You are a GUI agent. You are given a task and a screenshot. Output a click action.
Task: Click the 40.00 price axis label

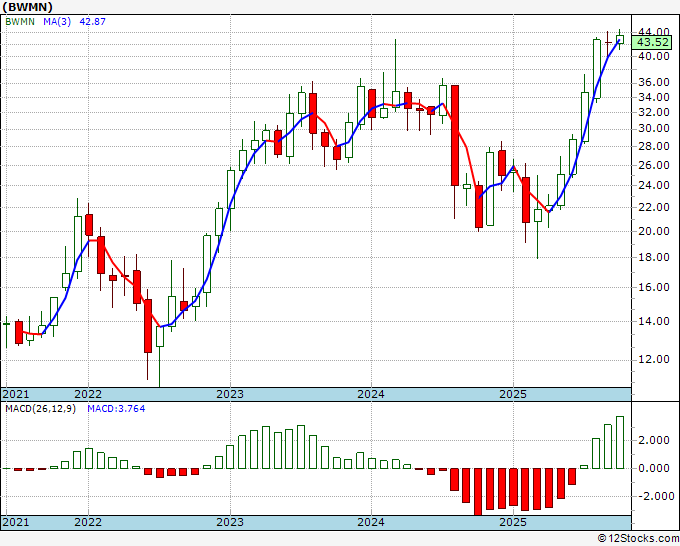[653, 56]
